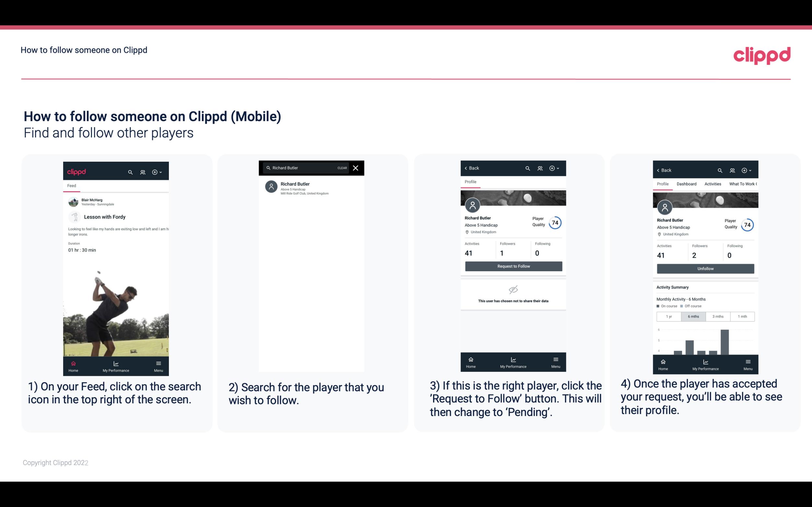Switch to the Dashboard tab on profile
This screenshot has width=812, height=507.
[687, 183]
